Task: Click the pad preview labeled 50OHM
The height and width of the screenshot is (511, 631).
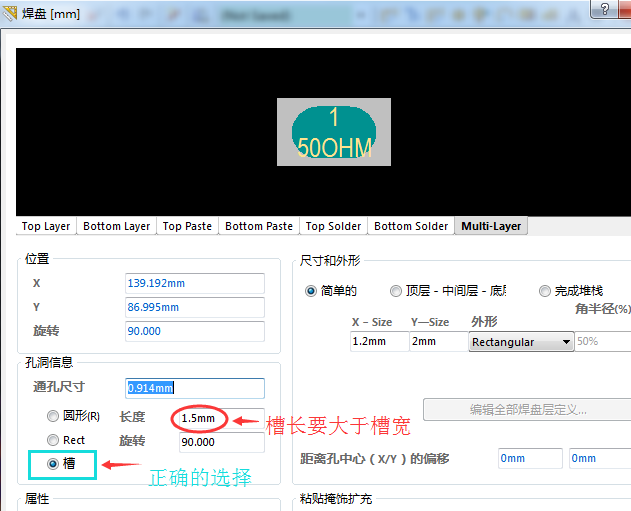Action: [x=334, y=132]
